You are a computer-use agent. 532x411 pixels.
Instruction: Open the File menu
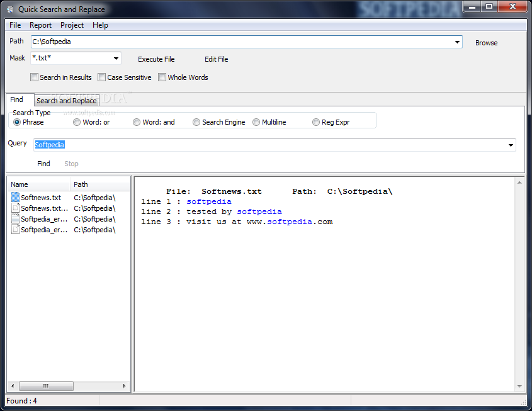pyautogui.click(x=15, y=25)
